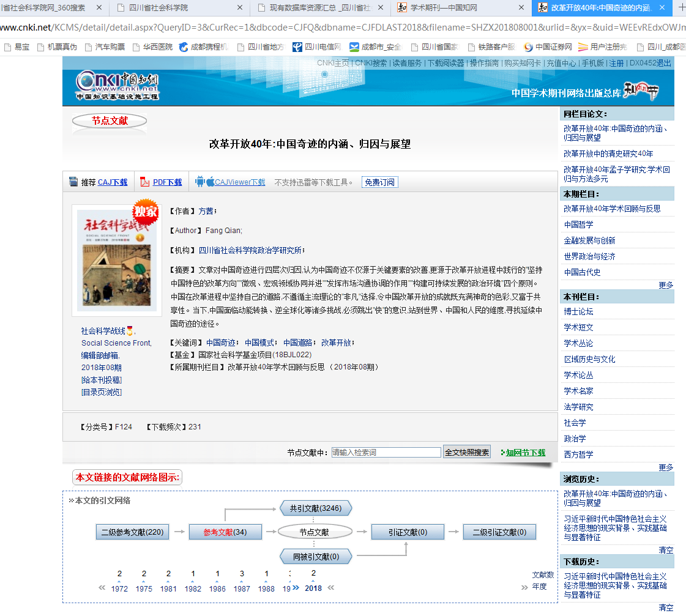Click the 参考文献(34) node
The height and width of the screenshot is (616, 686).
click(x=225, y=532)
